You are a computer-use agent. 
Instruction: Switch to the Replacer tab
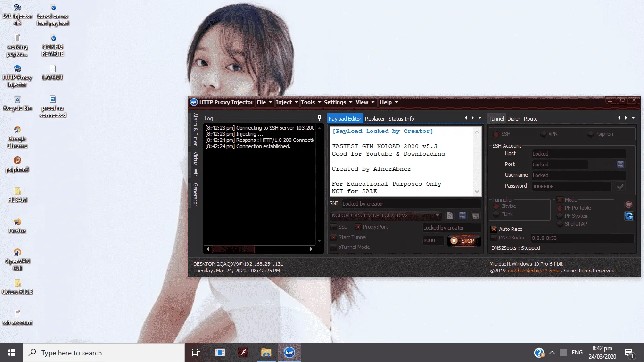[375, 119]
